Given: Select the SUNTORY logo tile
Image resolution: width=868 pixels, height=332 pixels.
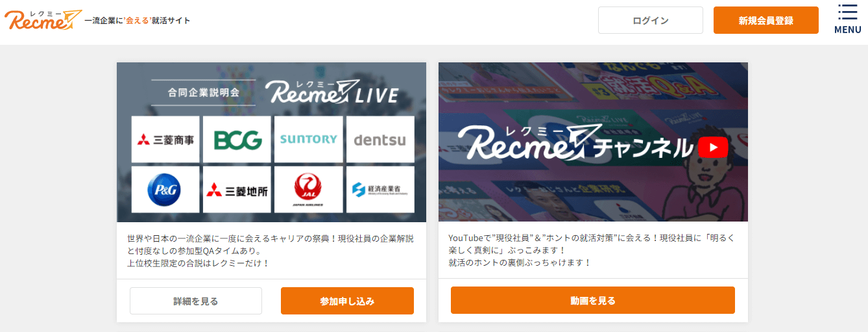Looking at the screenshot, I should coord(308,139).
